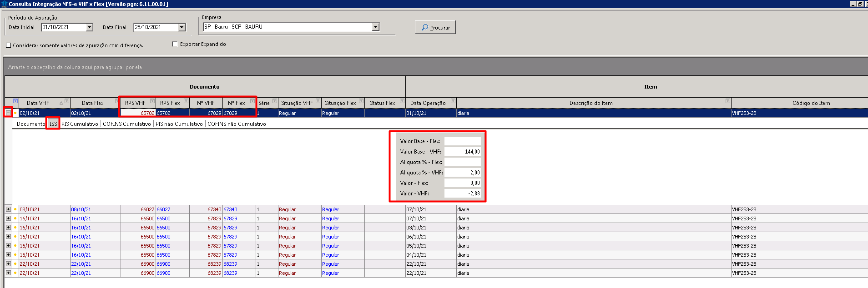Viewport: 868px width, 288px height.
Task: Expand row with Data Operação 07/10/21, RPS 66500
Action: coord(8,218)
